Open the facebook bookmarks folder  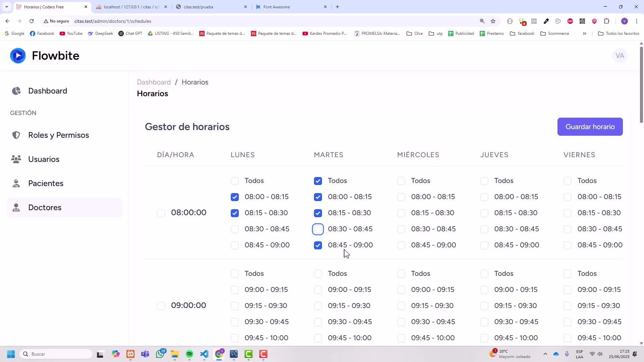click(522, 34)
